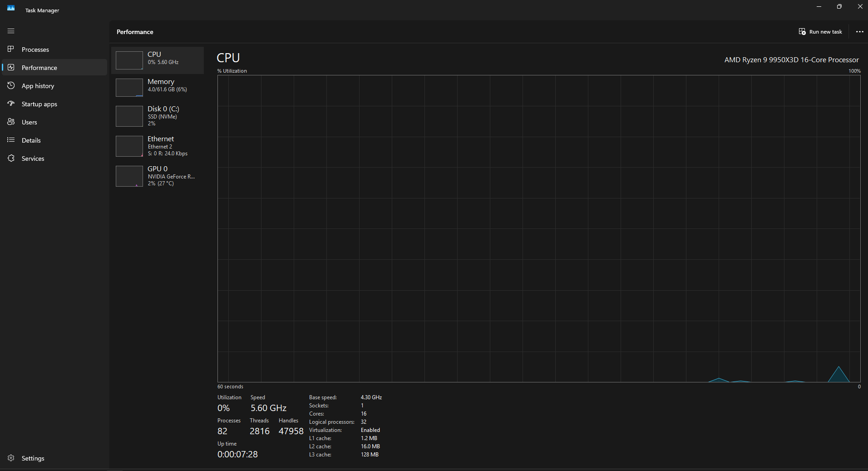Click the up time value 0:00:07:28

237,454
